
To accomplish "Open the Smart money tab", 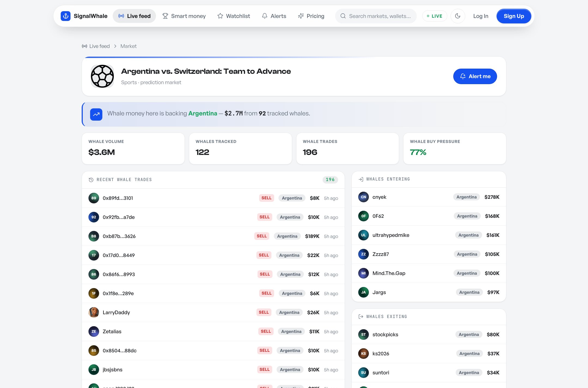I will tap(184, 16).
